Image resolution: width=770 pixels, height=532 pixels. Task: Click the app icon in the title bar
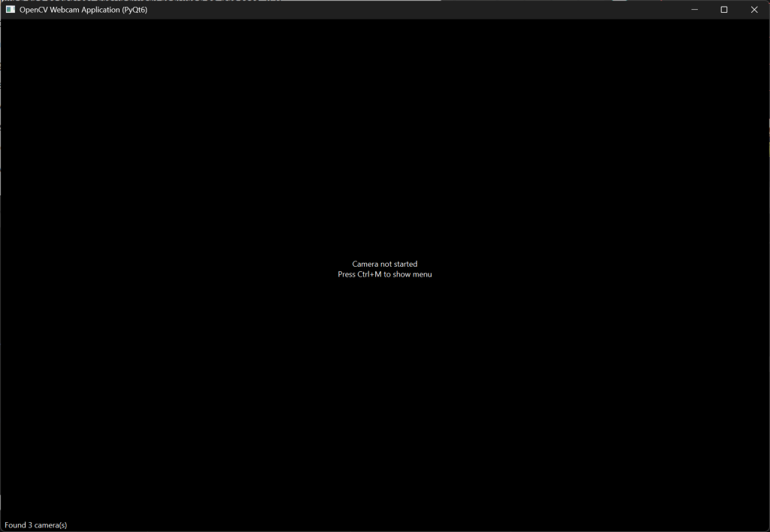click(11, 10)
